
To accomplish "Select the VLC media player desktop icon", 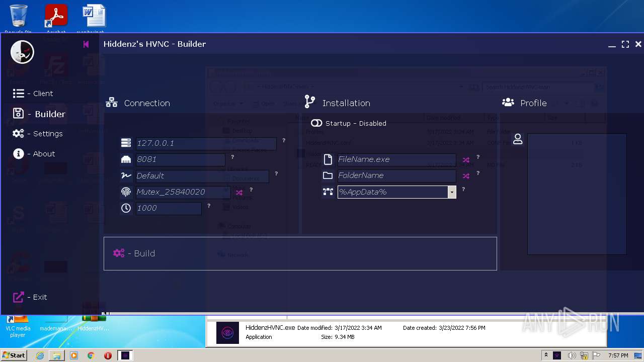I will click(x=18, y=326).
